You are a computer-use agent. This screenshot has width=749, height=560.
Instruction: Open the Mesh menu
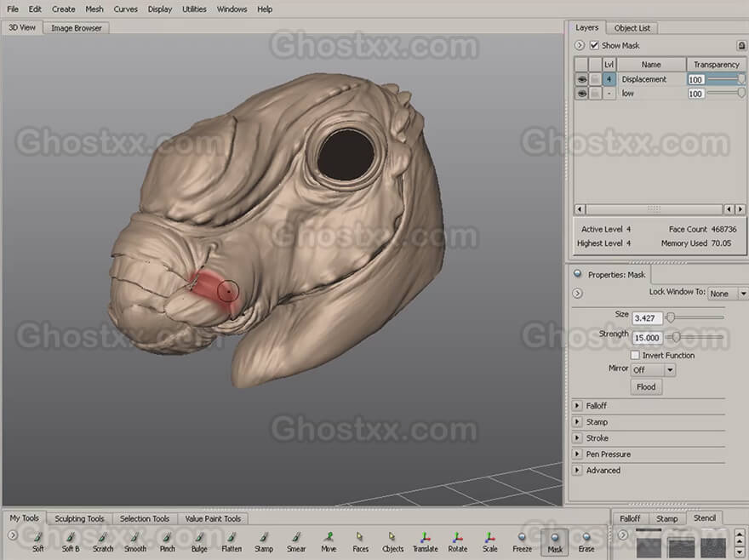click(x=94, y=9)
